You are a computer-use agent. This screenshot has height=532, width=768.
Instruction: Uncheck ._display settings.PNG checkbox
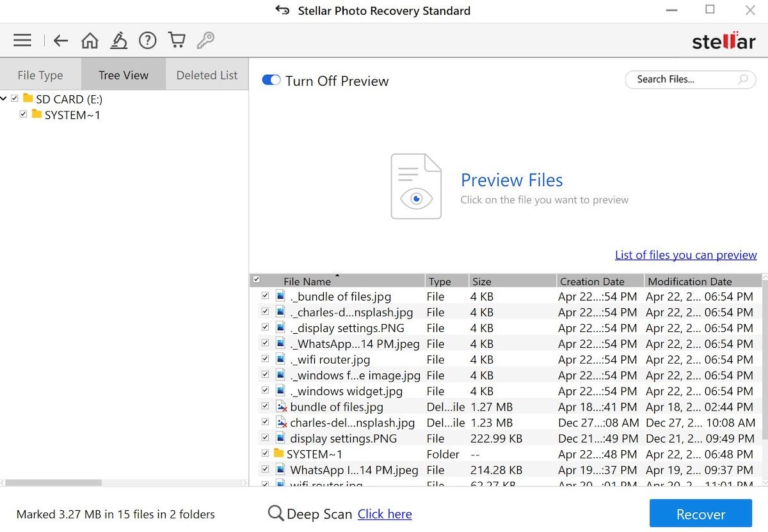[265, 328]
